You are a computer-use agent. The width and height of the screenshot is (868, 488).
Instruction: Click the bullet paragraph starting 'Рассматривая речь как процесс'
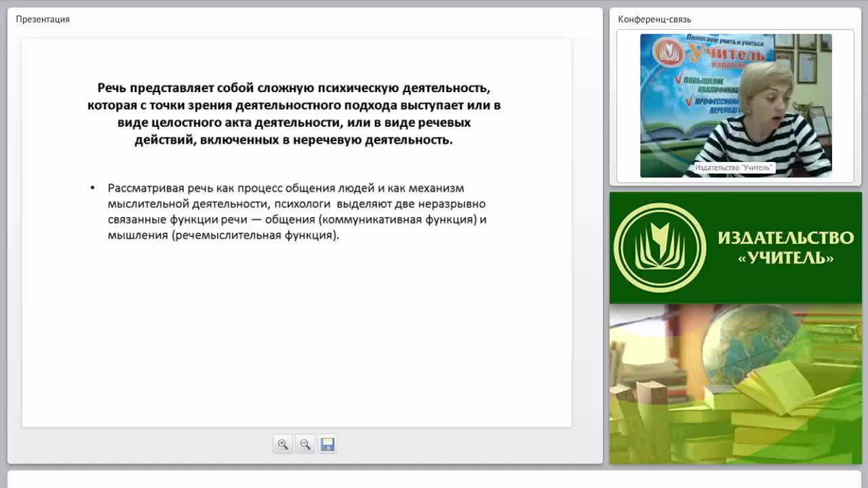point(297,211)
